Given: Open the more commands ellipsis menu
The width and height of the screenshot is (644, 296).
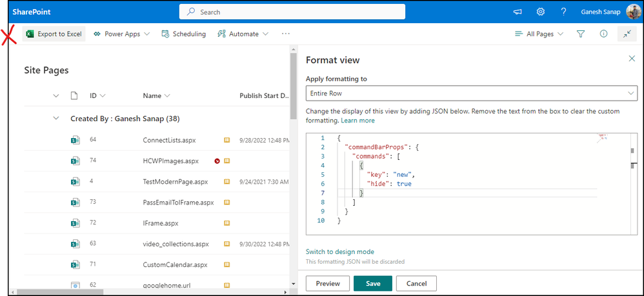Looking at the screenshot, I should pos(286,34).
